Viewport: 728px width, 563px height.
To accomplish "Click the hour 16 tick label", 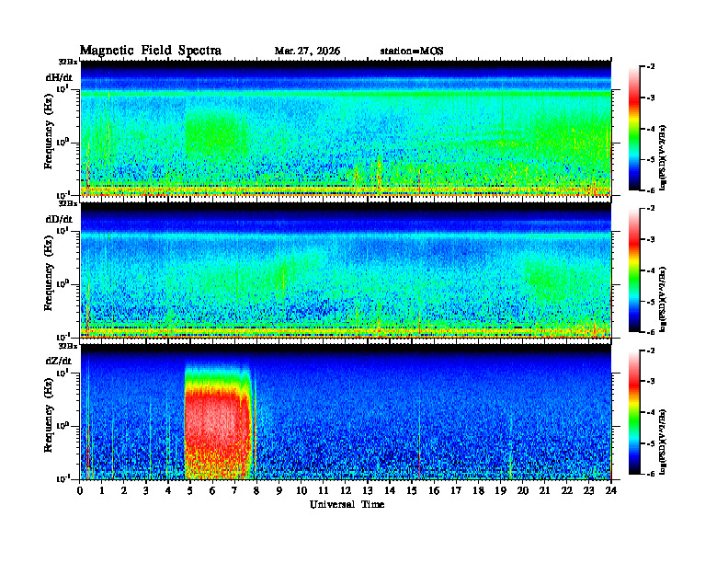I will pyautogui.click(x=434, y=491).
